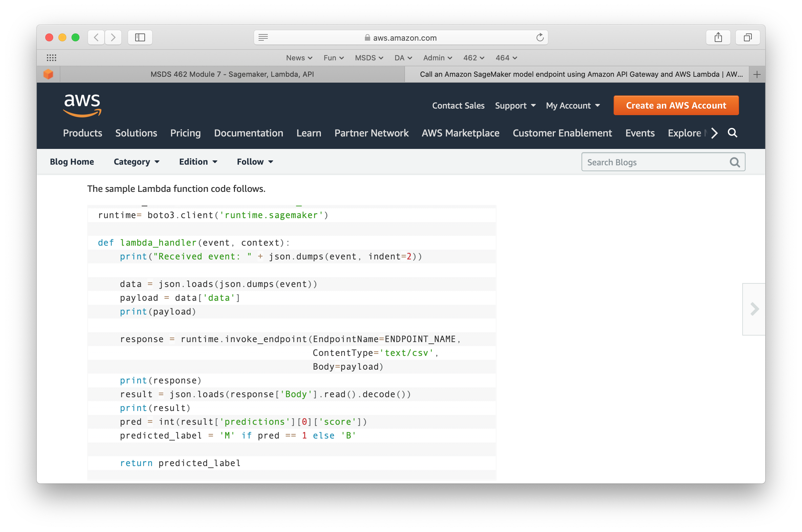Toggle the Safari sidebar
This screenshot has width=802, height=532.
(x=140, y=37)
